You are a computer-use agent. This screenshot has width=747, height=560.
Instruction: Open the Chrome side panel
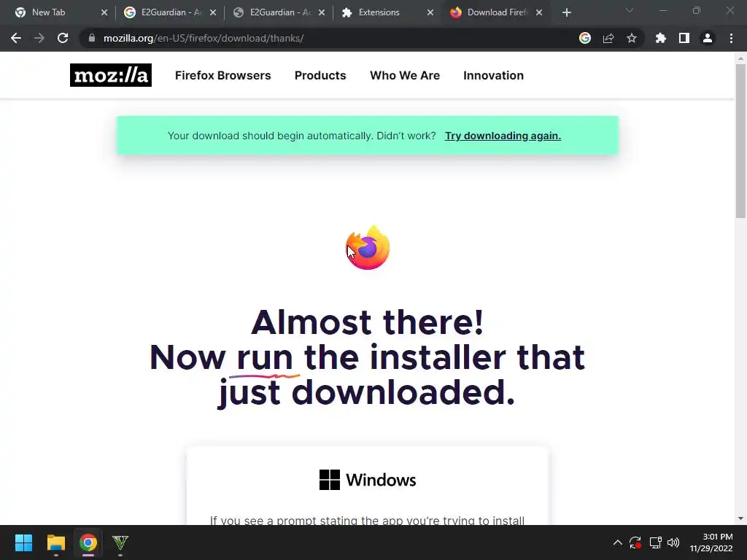pyautogui.click(x=684, y=38)
